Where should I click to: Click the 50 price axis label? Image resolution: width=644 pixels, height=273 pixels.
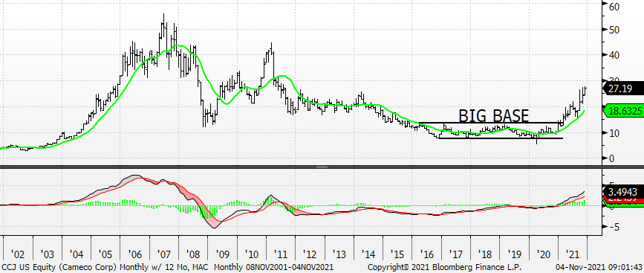[615, 30]
